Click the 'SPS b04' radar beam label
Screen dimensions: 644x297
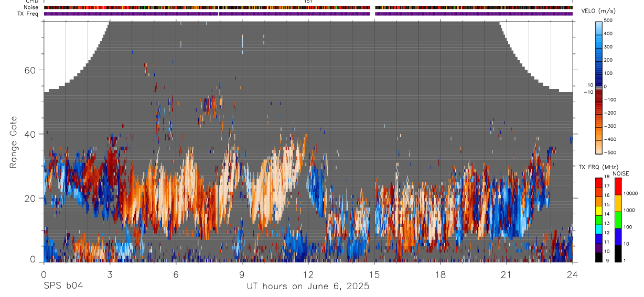(63, 286)
